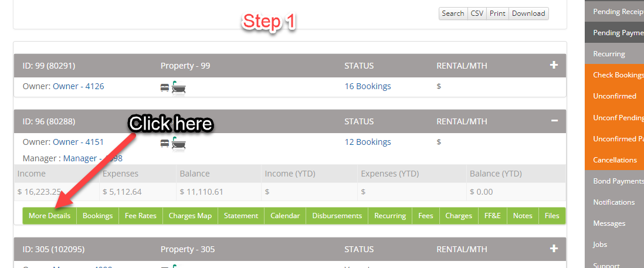Open Owner - 4126 link
Image resolution: width=644 pixels, height=268 pixels.
pyautogui.click(x=79, y=86)
